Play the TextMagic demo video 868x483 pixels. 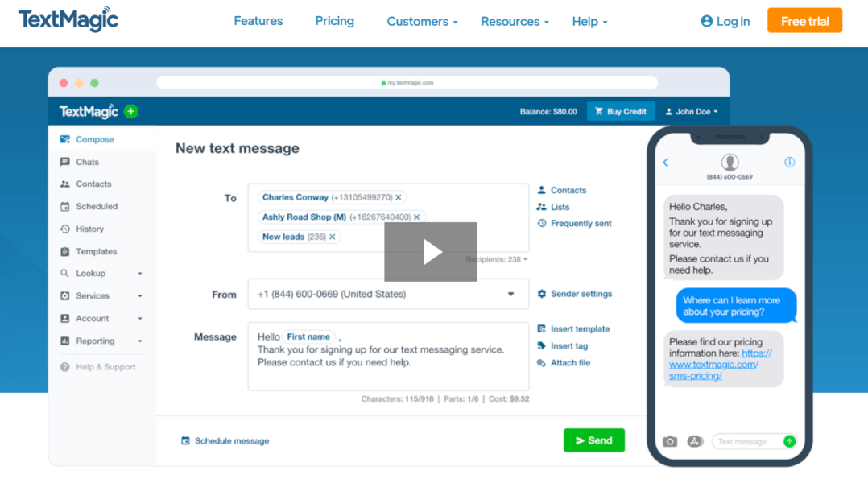point(431,252)
